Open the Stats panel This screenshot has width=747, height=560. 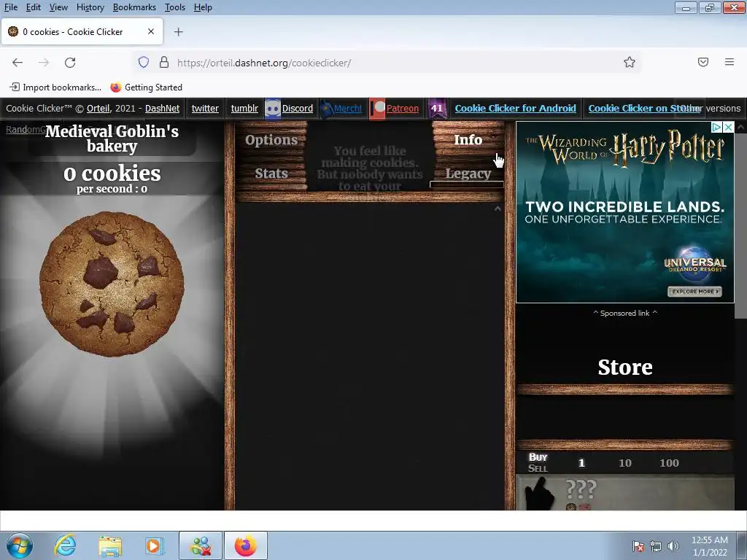coord(271,174)
